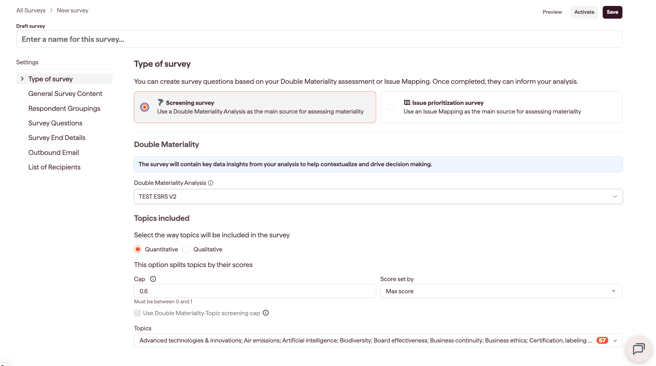Screen dimensions: 656x366
Task: Open Survey Questions settings section
Action: click(55, 123)
